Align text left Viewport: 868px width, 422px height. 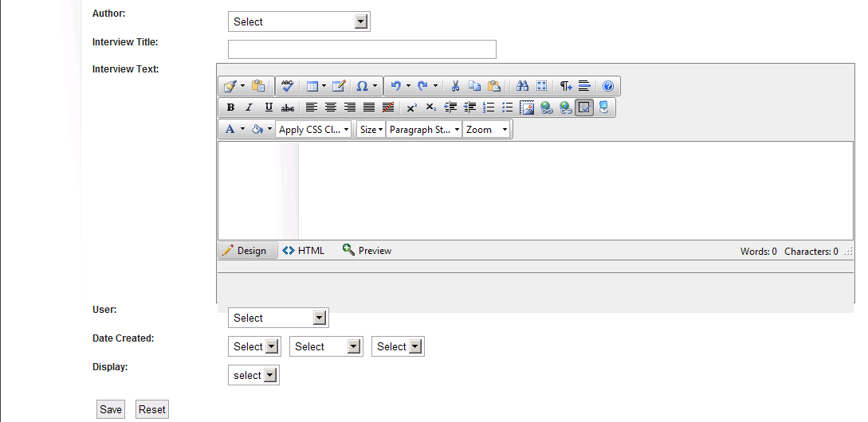(x=312, y=107)
